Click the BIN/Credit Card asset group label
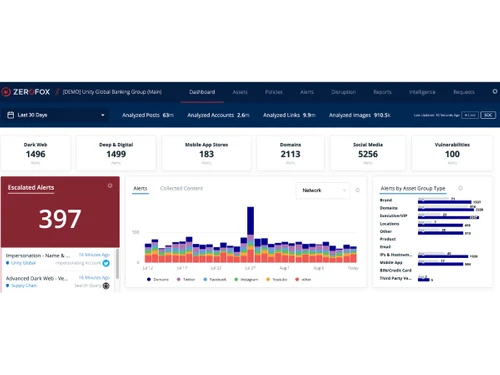This screenshot has width=500, height=375. (396, 270)
